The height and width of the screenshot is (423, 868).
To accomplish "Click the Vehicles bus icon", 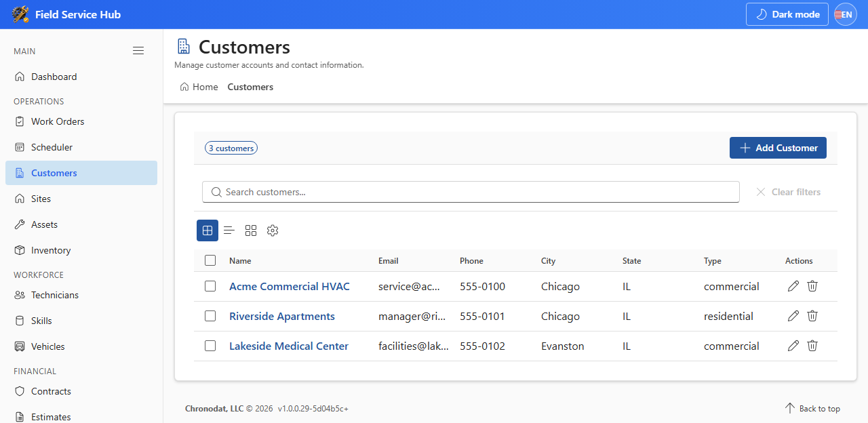I will coord(20,346).
